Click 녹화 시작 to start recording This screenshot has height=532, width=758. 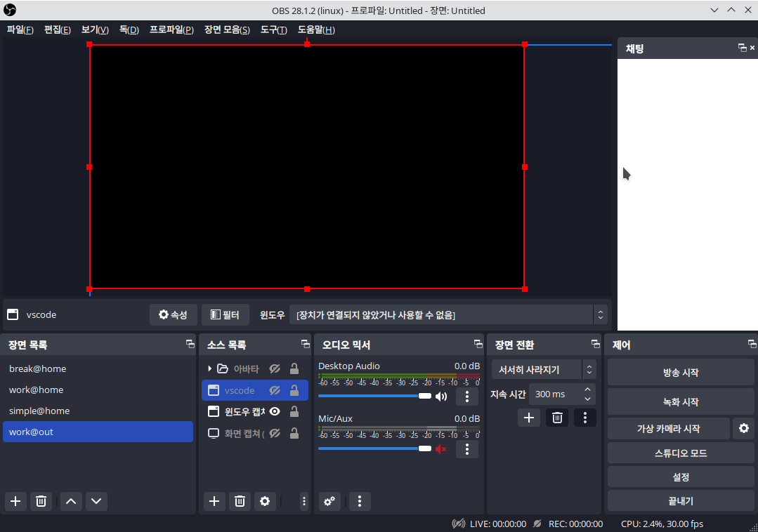[x=681, y=402]
